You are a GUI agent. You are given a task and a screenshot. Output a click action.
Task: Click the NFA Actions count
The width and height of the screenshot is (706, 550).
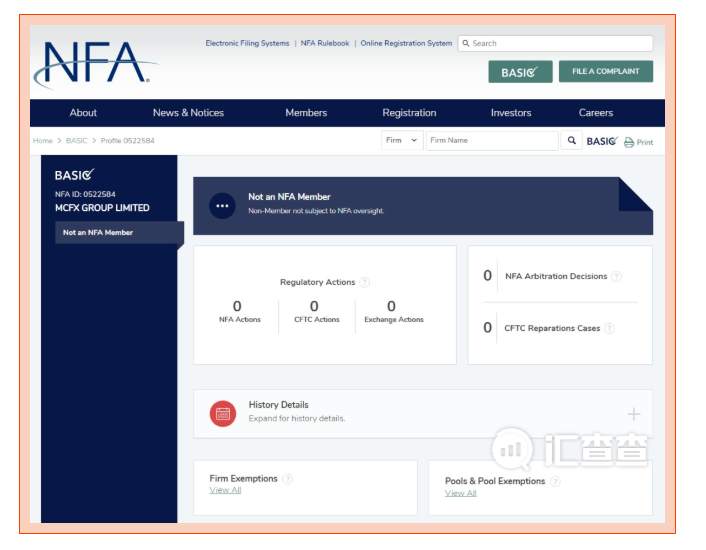(237, 306)
